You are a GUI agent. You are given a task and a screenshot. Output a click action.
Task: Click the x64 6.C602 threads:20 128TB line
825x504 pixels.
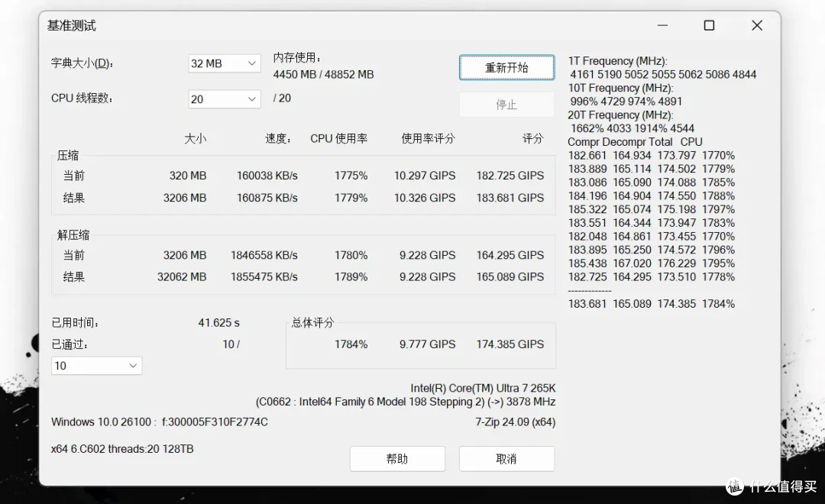(x=122, y=449)
